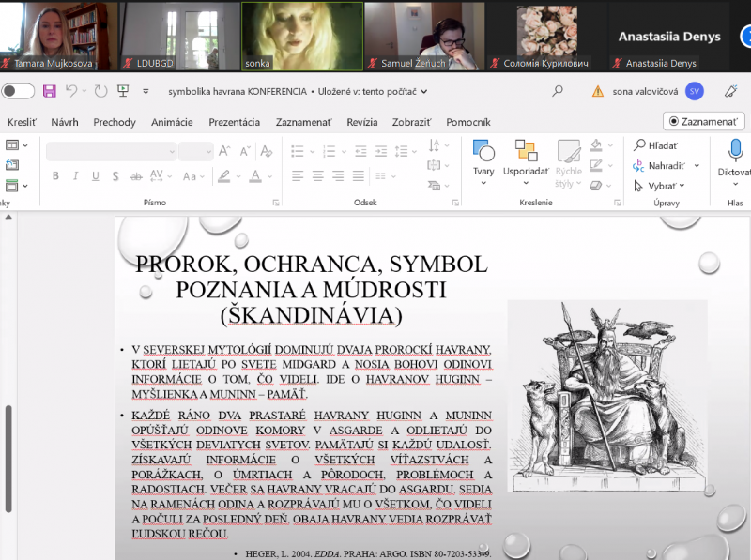Toggle bold text formatting

point(55,176)
